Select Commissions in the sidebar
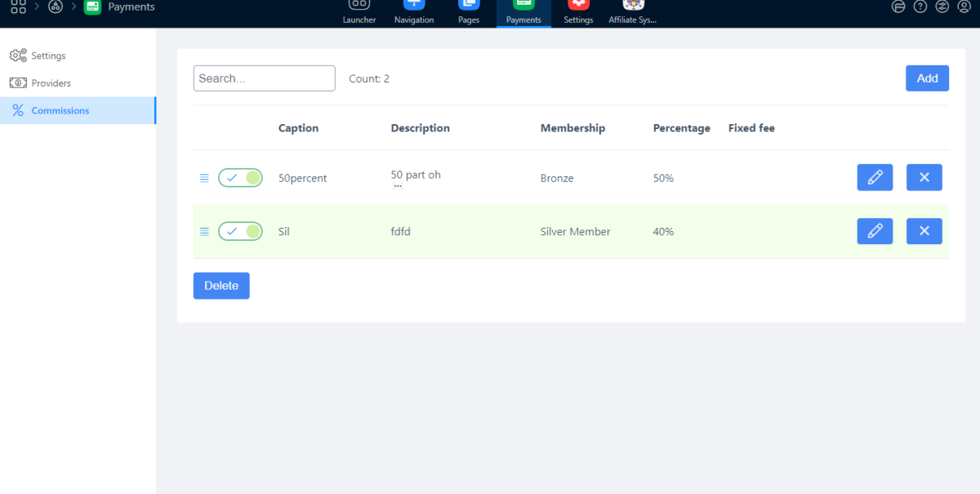Viewport: 980px width, 494px height. (x=60, y=111)
